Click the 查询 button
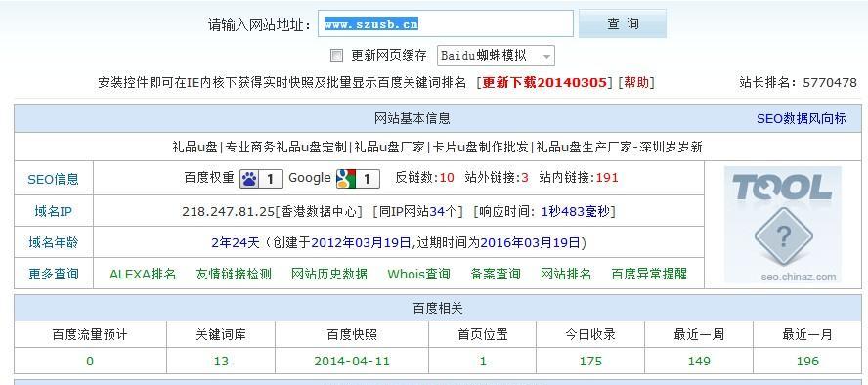Viewport: 868px width, 385px height. pos(623,23)
